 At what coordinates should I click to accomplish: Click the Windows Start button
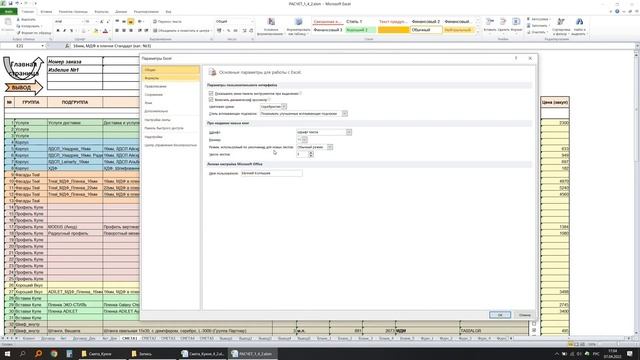(7, 353)
